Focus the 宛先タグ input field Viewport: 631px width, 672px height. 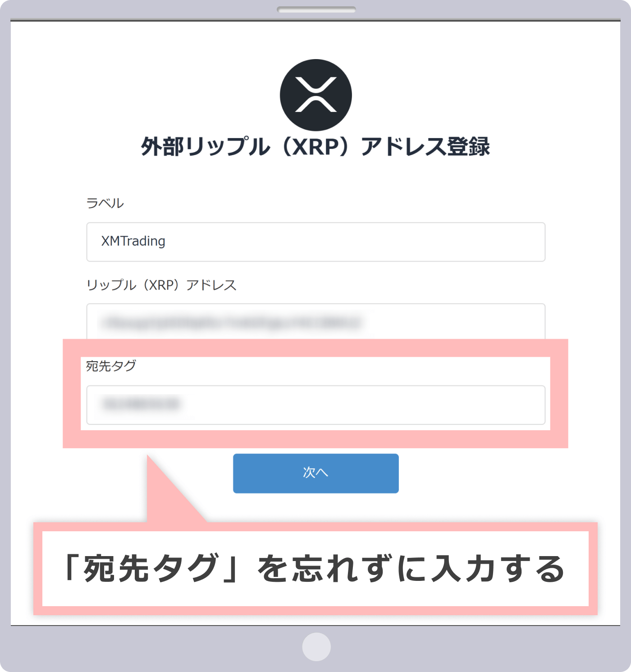tap(315, 405)
